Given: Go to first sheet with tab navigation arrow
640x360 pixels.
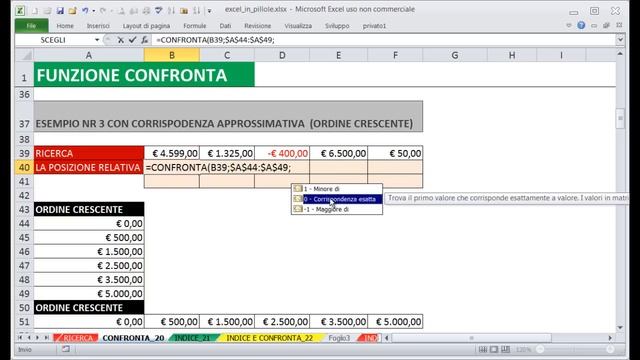Looking at the screenshot, I should pyautogui.click(x=20, y=338).
